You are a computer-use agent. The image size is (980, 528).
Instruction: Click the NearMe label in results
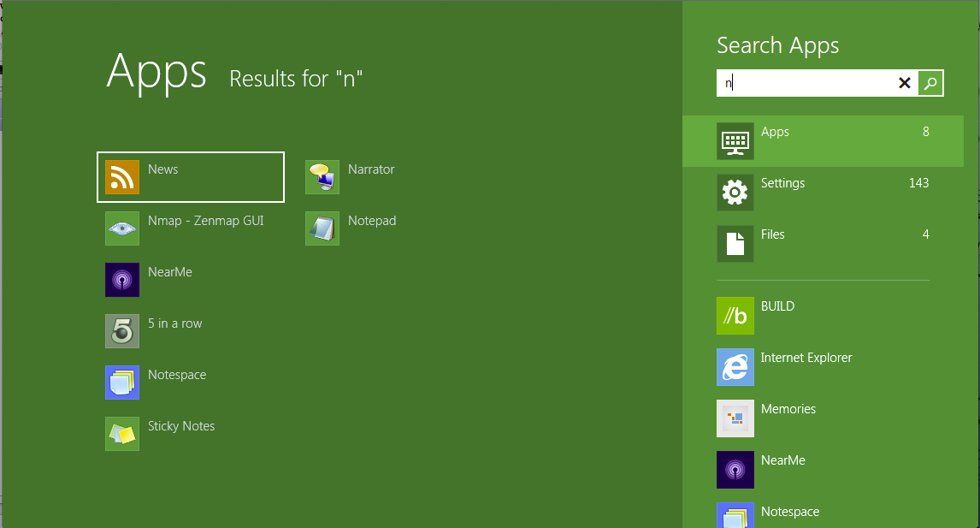(170, 272)
